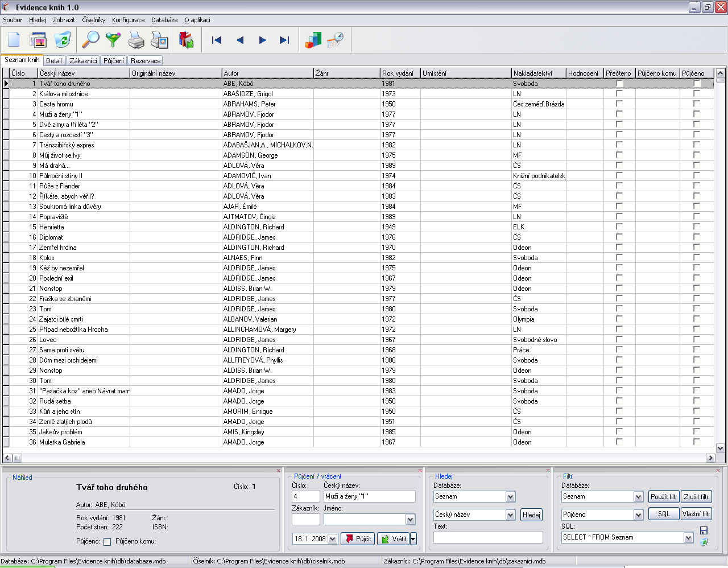Viewport: 728px width, 568px height.
Task: Expand the SQL query combo box
Action: [x=688, y=538]
